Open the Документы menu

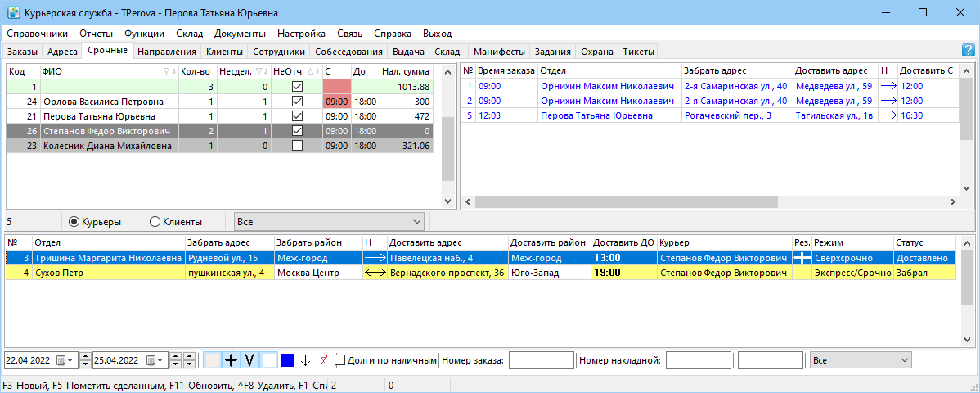[x=240, y=34]
